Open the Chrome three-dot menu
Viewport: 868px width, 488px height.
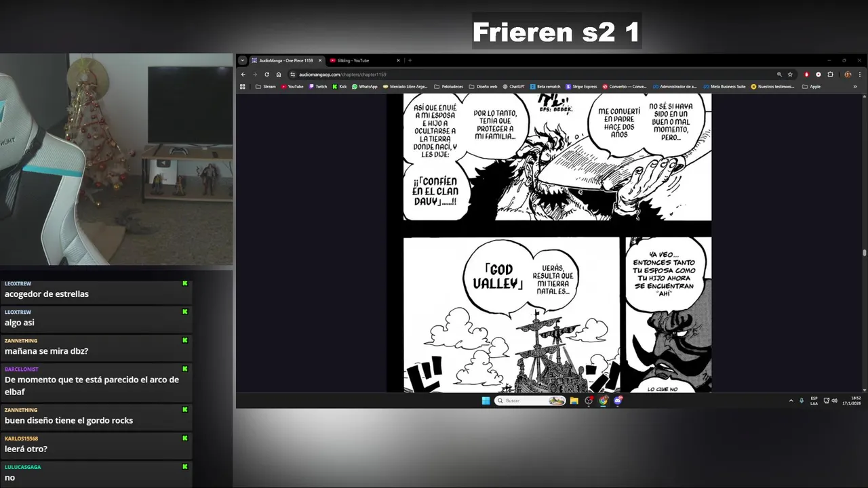click(x=860, y=75)
